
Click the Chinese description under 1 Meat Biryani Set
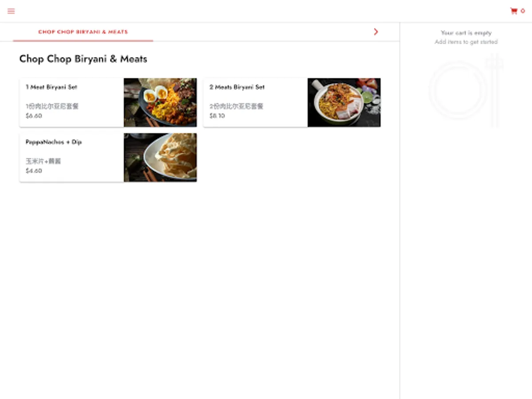(x=52, y=106)
